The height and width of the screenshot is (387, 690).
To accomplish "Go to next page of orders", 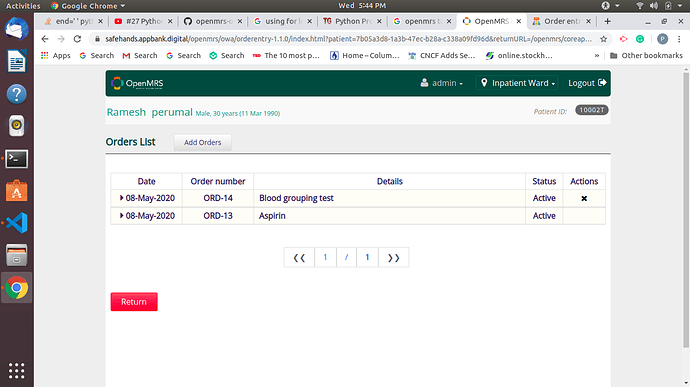I will pos(393,258).
